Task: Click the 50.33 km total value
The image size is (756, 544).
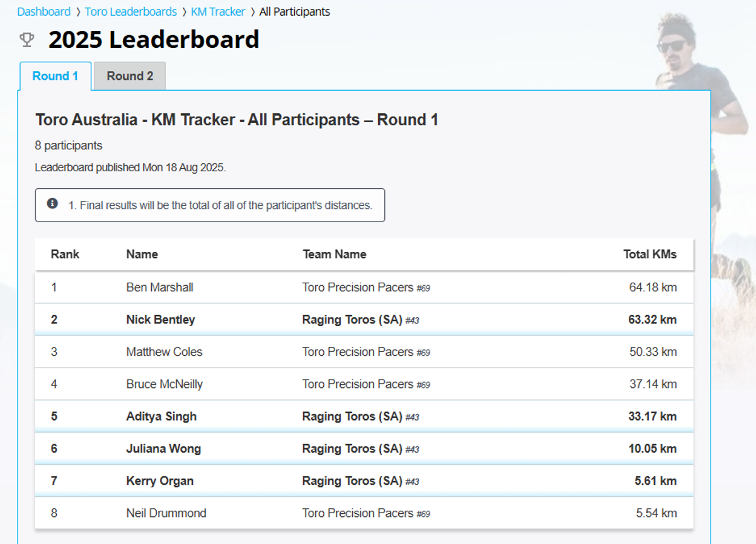Action: [653, 351]
